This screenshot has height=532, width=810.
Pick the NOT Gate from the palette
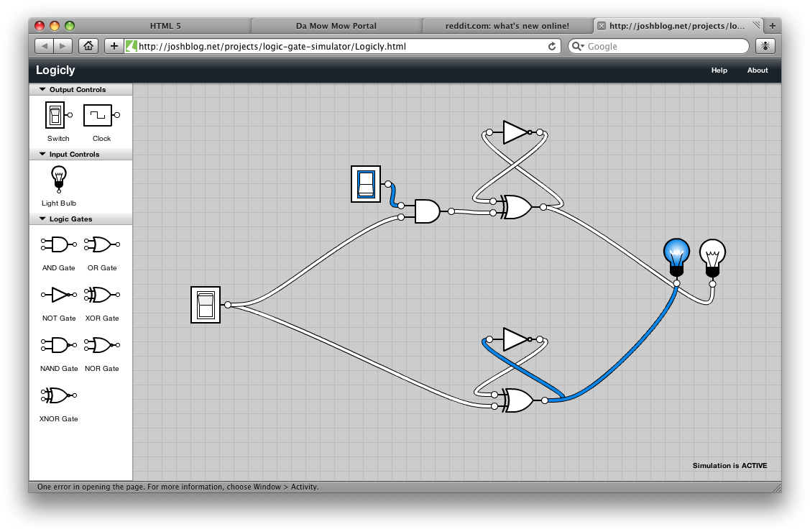point(58,295)
